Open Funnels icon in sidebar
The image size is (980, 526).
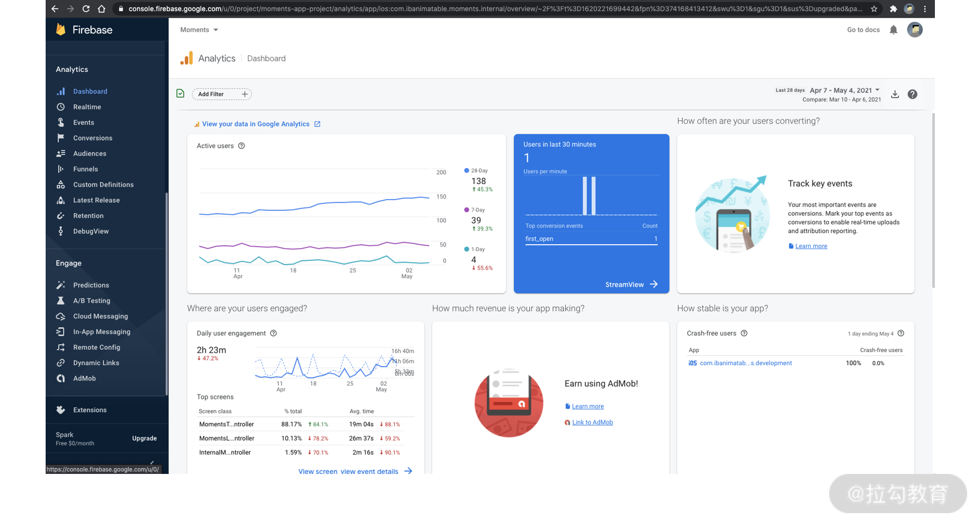(x=61, y=169)
